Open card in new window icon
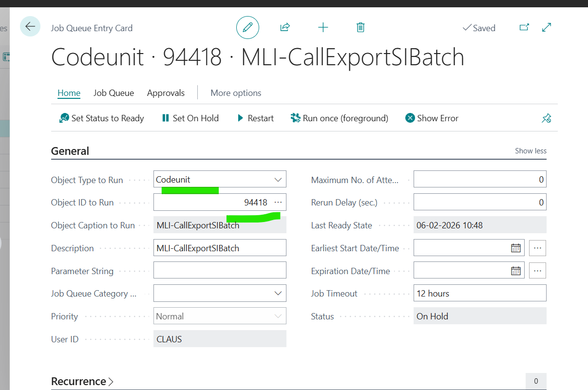Screen dimensions: 588x390 pos(524,27)
